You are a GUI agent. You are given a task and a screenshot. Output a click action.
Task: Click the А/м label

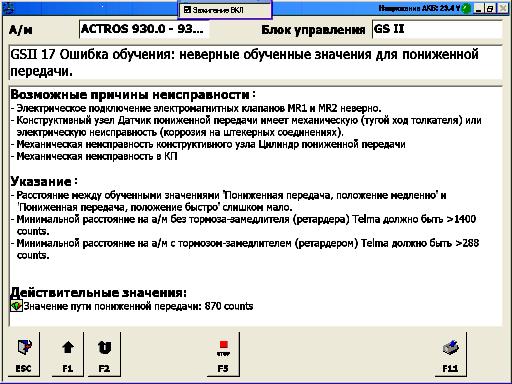tap(21, 30)
